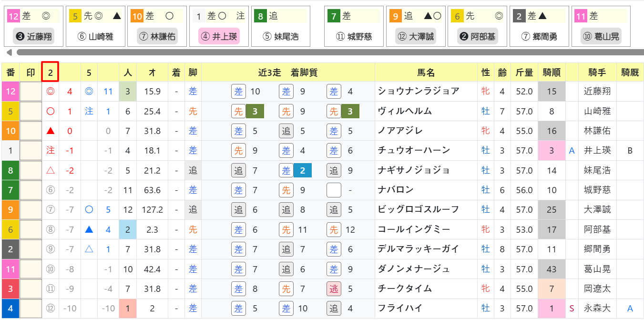Click the 印 mark field for ヴィルヘルム
The image size is (644, 320).
tap(31, 111)
